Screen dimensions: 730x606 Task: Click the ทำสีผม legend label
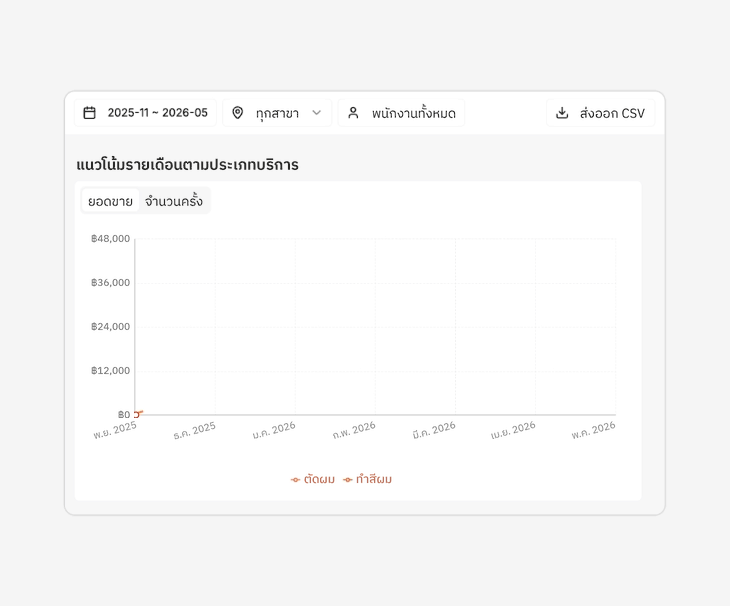(x=374, y=479)
